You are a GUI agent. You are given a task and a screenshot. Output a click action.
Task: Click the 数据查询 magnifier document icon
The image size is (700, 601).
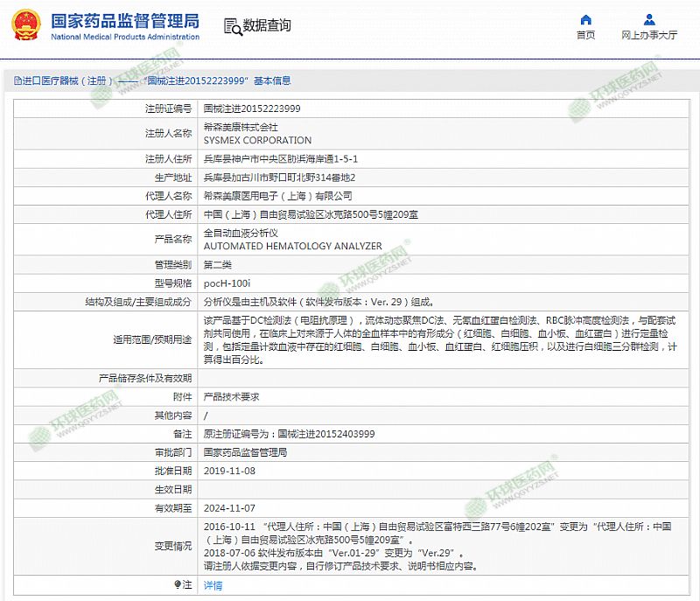coord(233,26)
